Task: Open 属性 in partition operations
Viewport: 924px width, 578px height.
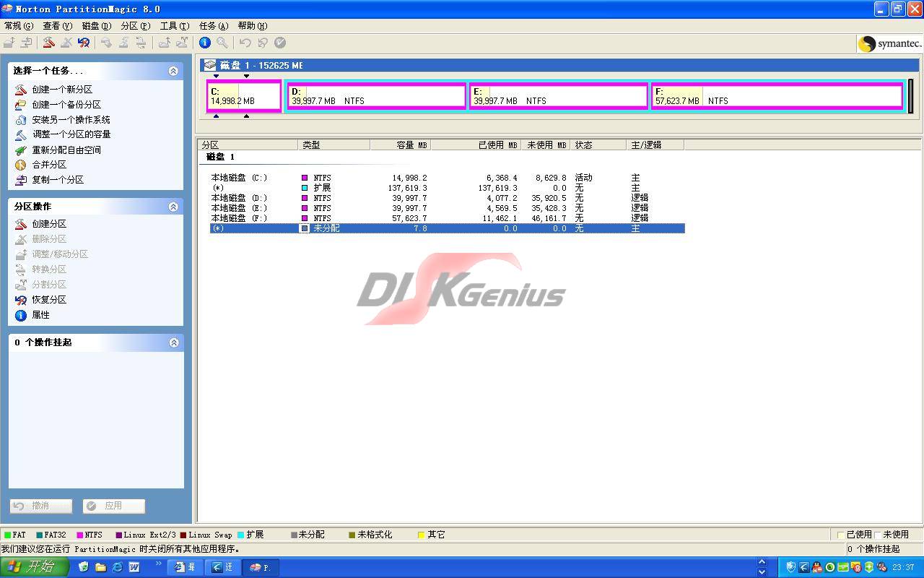Action: click(40, 315)
